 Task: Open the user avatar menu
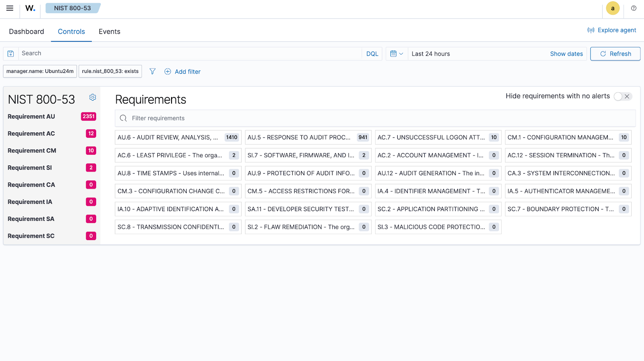click(613, 8)
